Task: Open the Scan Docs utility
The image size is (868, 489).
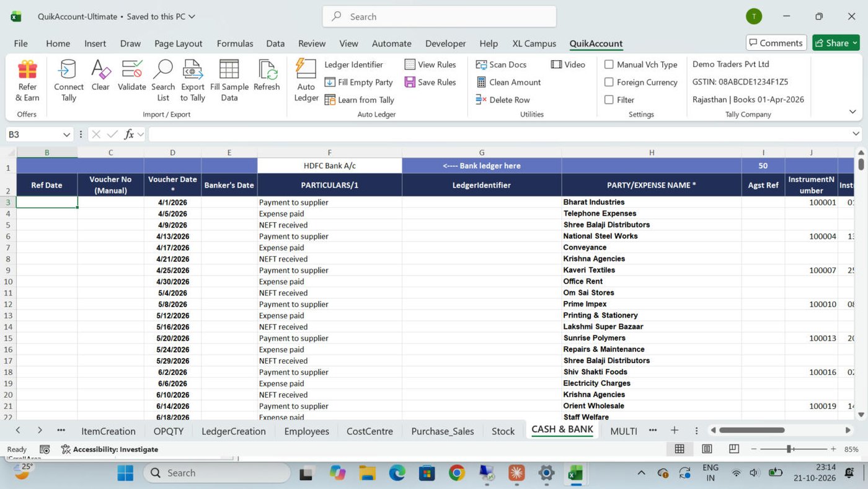Action: pyautogui.click(x=501, y=65)
